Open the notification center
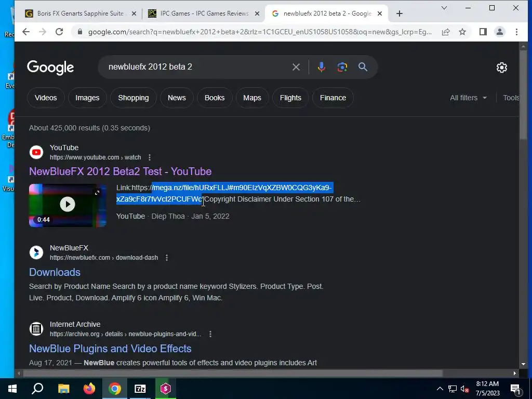 click(x=515, y=389)
